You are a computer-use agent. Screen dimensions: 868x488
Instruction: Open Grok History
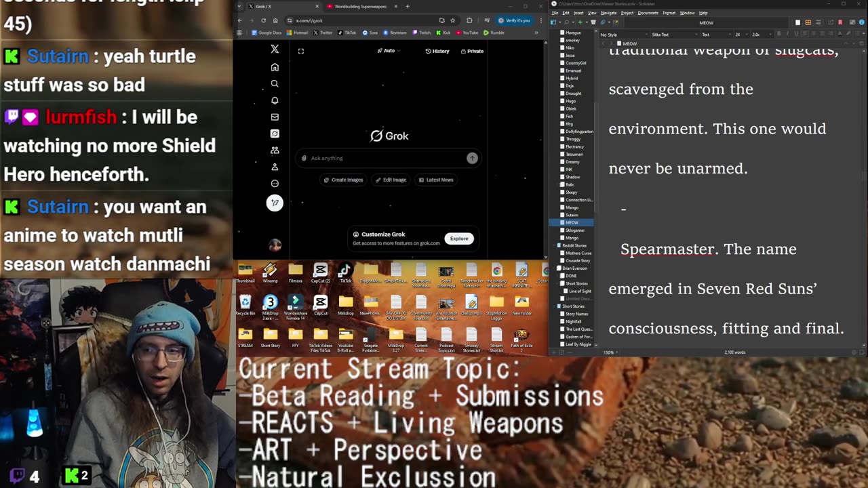(x=437, y=51)
